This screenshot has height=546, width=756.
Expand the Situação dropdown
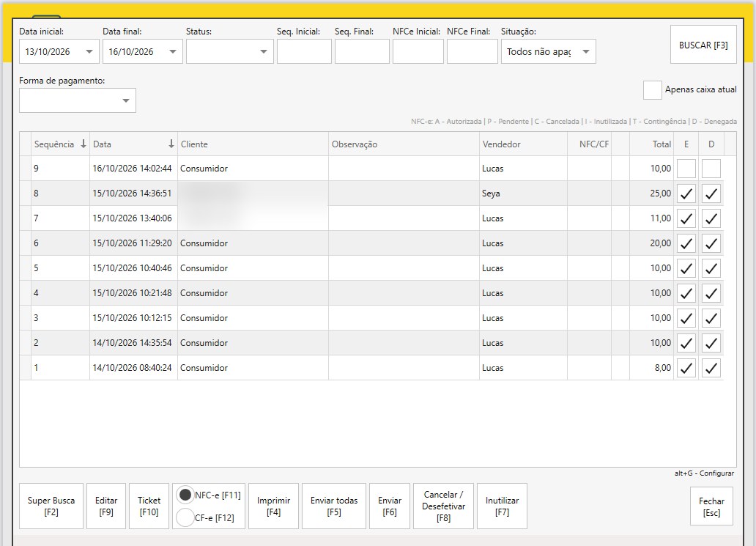tap(586, 51)
